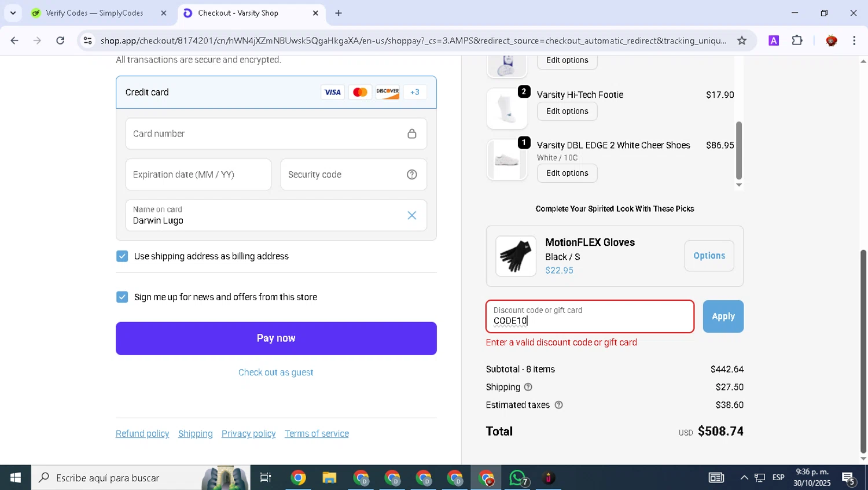Screen dimensions: 868x490
Task: Click the browser forward arrow
Action: (x=37, y=40)
